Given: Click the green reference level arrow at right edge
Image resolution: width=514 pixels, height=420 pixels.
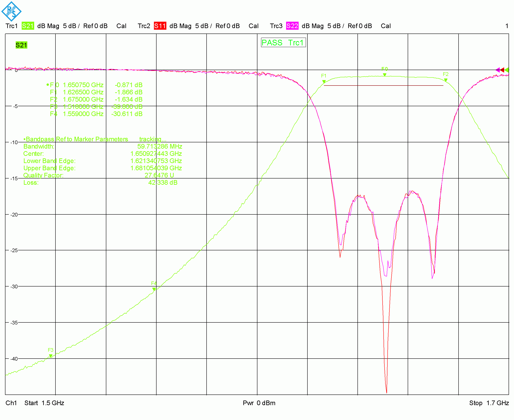Looking at the screenshot, I should pos(507,70).
